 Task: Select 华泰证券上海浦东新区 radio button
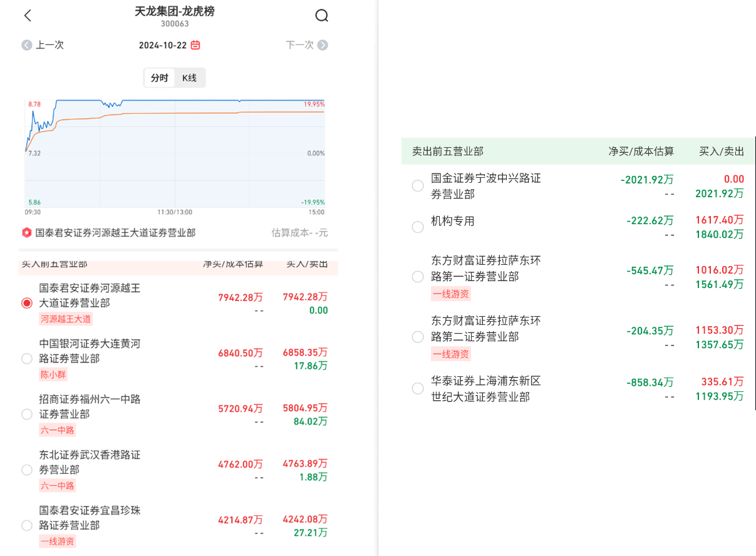pyautogui.click(x=418, y=389)
